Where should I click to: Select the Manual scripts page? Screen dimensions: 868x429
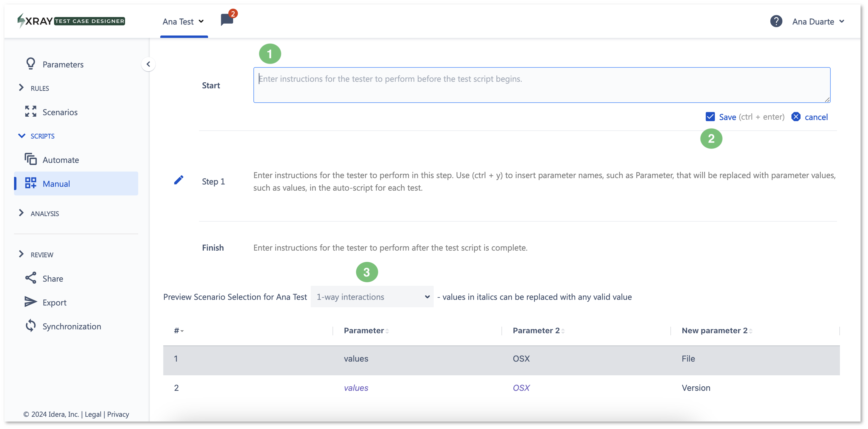(76, 183)
